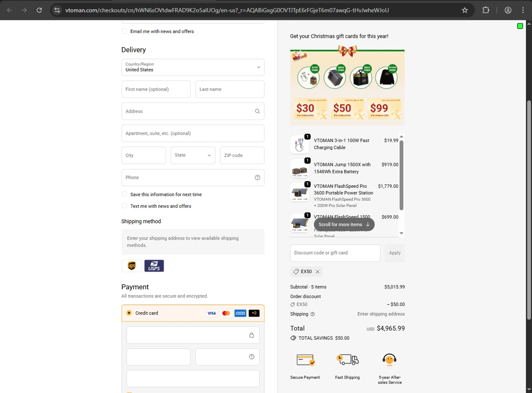Viewport: 532px width, 393px height.
Task: Click the USPS carrier logo
Action: (154, 266)
